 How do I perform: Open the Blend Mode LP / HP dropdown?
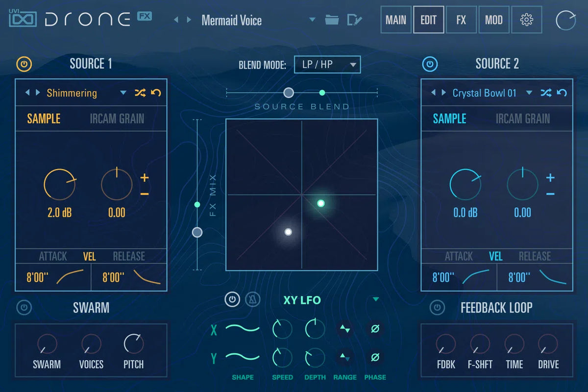[327, 64]
